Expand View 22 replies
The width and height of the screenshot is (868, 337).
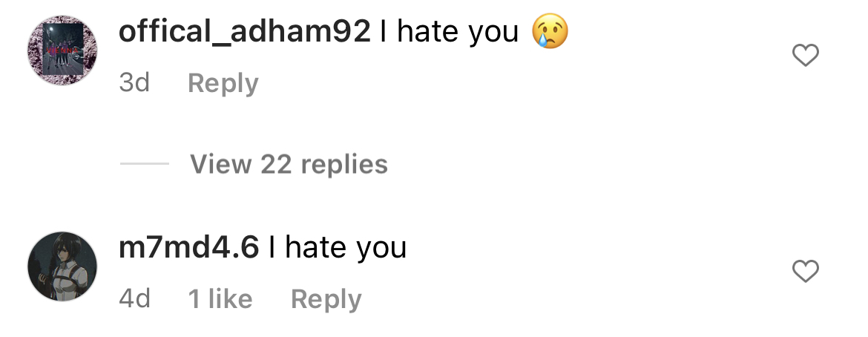[x=289, y=164]
